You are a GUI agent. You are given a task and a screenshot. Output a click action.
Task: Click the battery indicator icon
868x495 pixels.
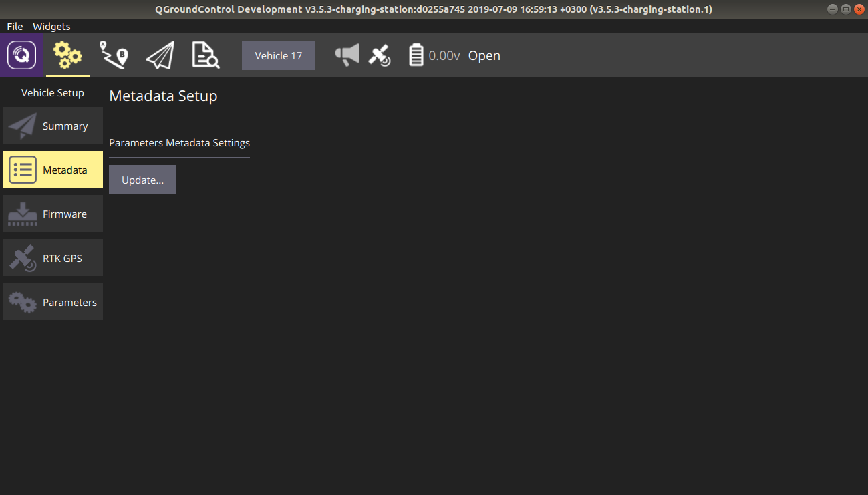(x=416, y=55)
